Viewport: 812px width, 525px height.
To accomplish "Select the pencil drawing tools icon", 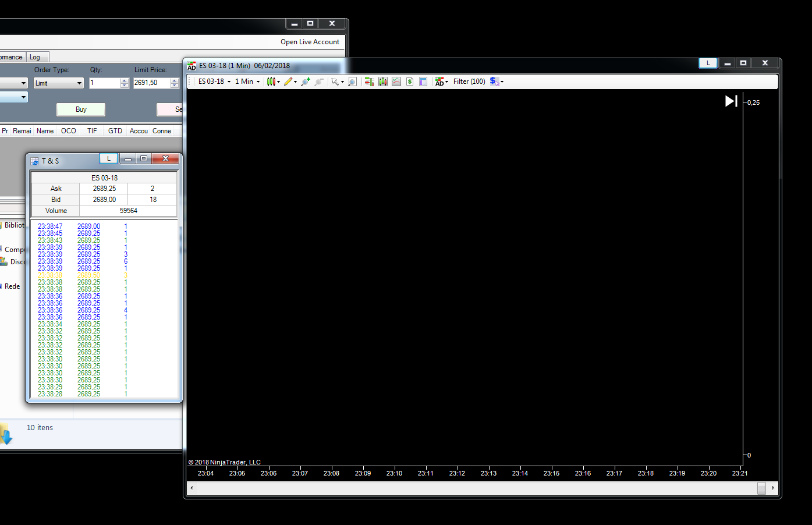I will 290,81.
